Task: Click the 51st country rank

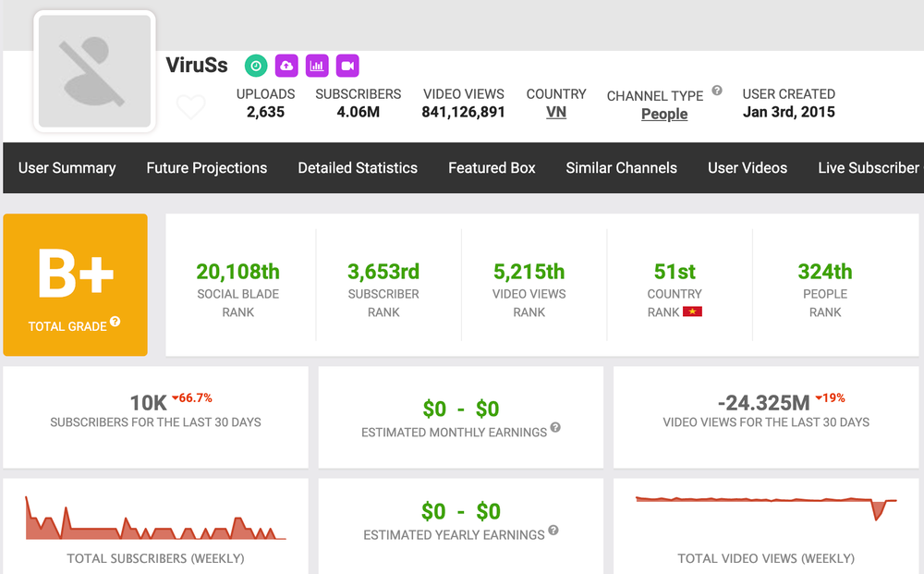Action: pyautogui.click(x=675, y=272)
